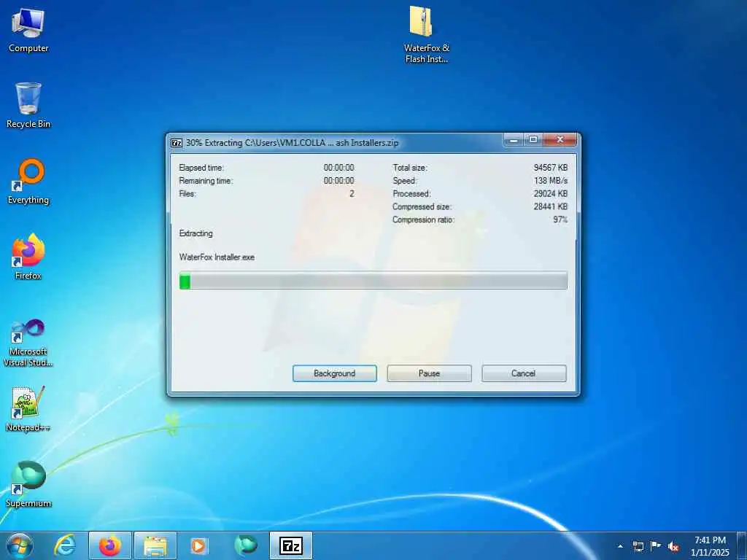The width and height of the screenshot is (747, 560).
Task: Select the Notepad++ desktop shortcut
Action: (x=28, y=408)
